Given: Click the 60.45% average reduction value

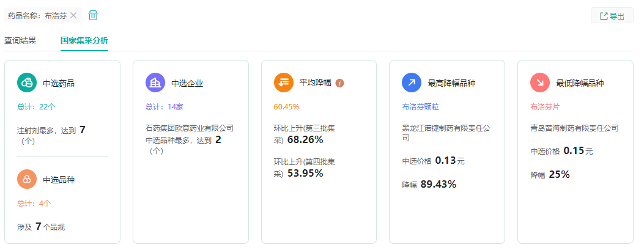Looking at the screenshot, I should click(x=286, y=107).
